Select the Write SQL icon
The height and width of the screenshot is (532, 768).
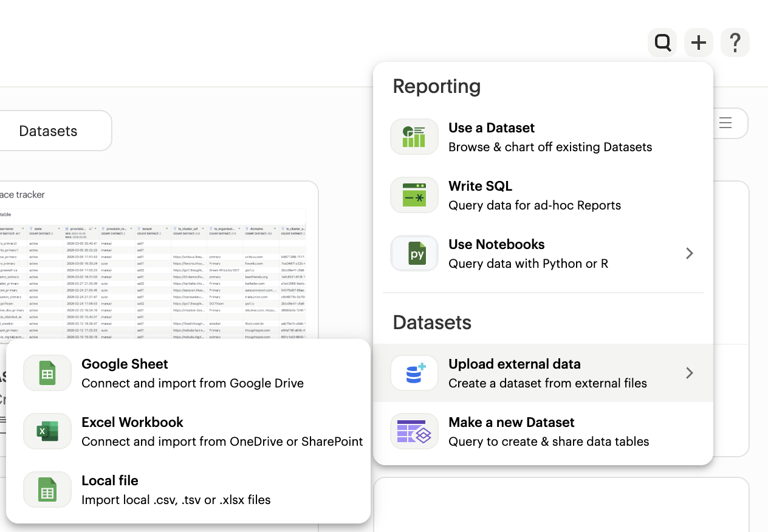click(414, 195)
